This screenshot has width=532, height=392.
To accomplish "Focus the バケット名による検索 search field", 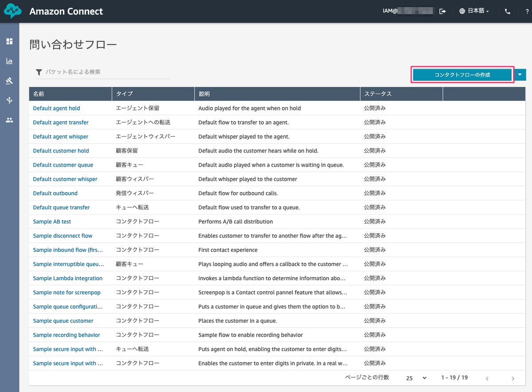I will pos(102,72).
